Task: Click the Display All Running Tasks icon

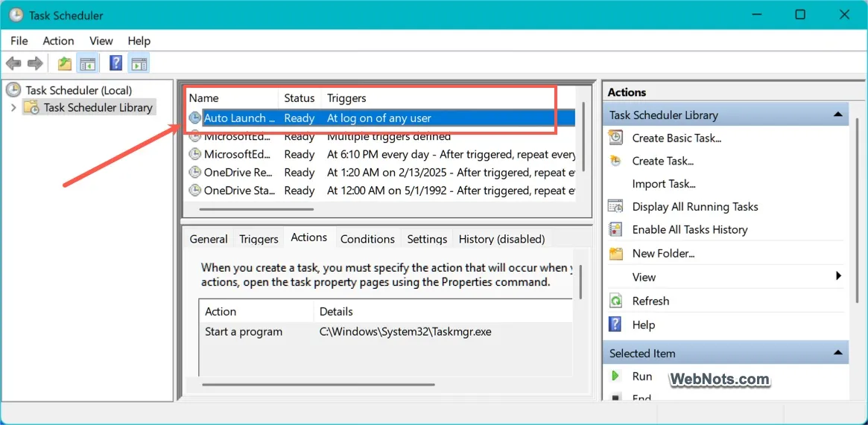Action: 615,207
